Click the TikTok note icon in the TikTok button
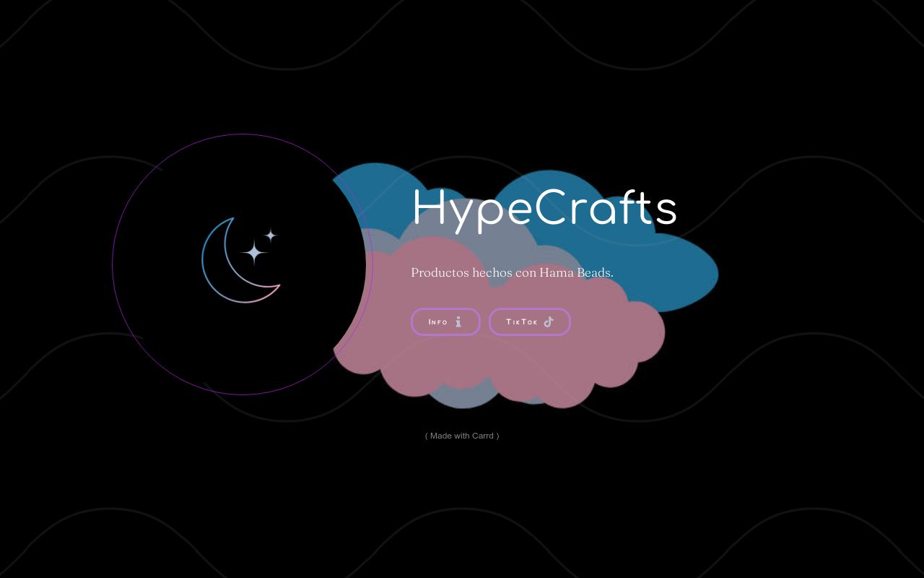 [549, 322]
